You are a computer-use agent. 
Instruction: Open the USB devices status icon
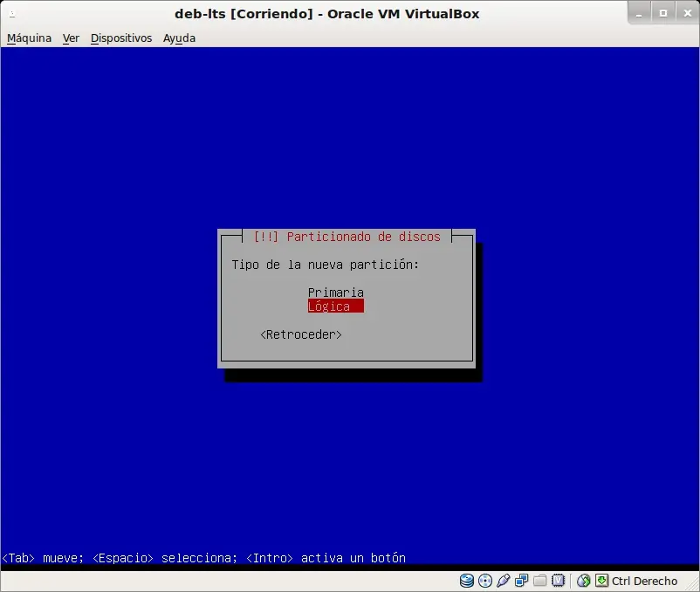503,581
